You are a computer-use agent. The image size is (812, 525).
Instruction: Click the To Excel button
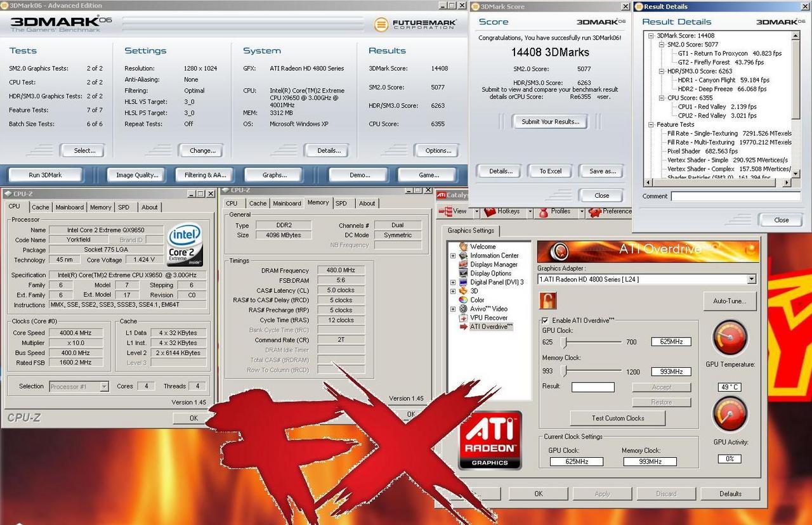pyautogui.click(x=550, y=171)
